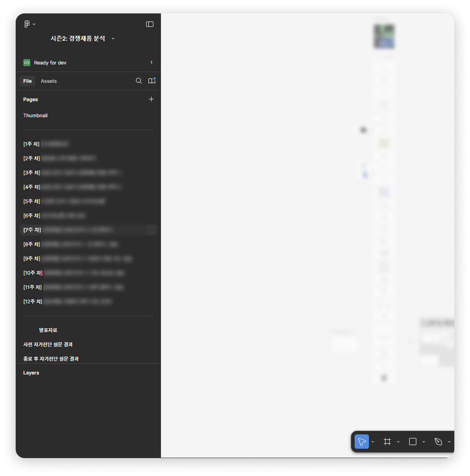
Task: Select the Frame tool
Action: (x=387, y=442)
